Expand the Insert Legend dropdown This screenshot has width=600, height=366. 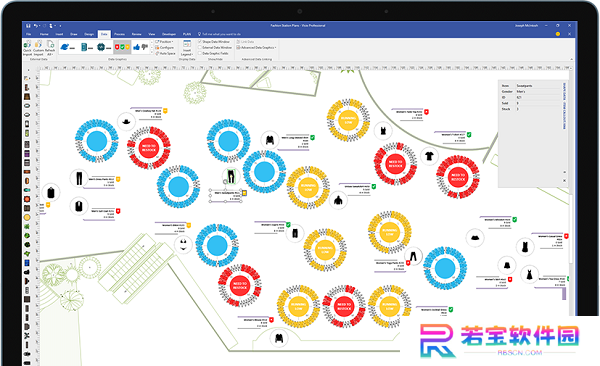(187, 48)
